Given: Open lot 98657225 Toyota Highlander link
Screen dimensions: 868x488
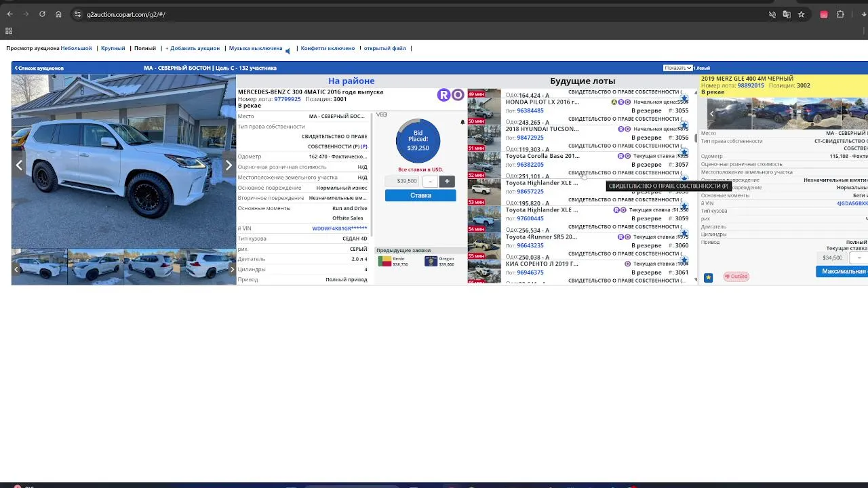Looking at the screenshot, I should [x=530, y=192].
